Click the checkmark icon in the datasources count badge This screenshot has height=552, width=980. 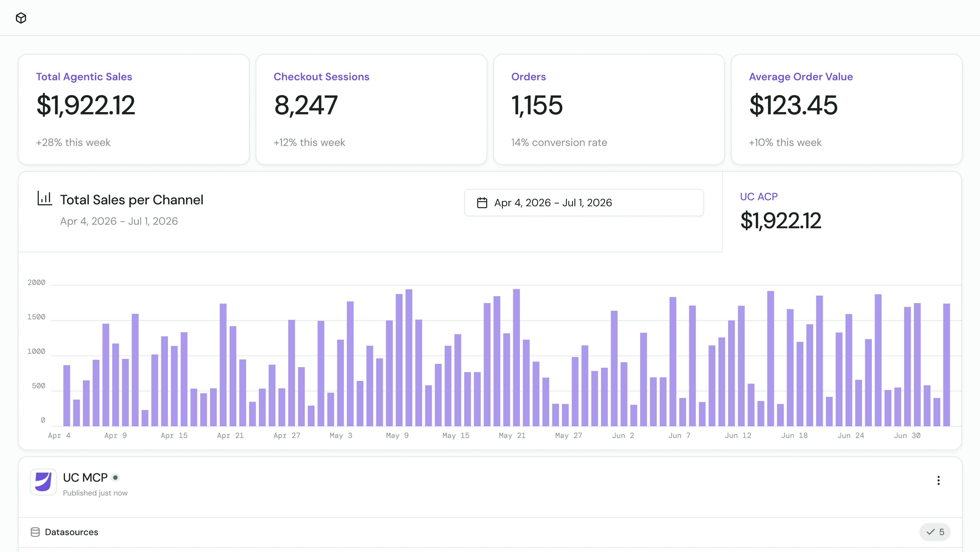(930, 532)
